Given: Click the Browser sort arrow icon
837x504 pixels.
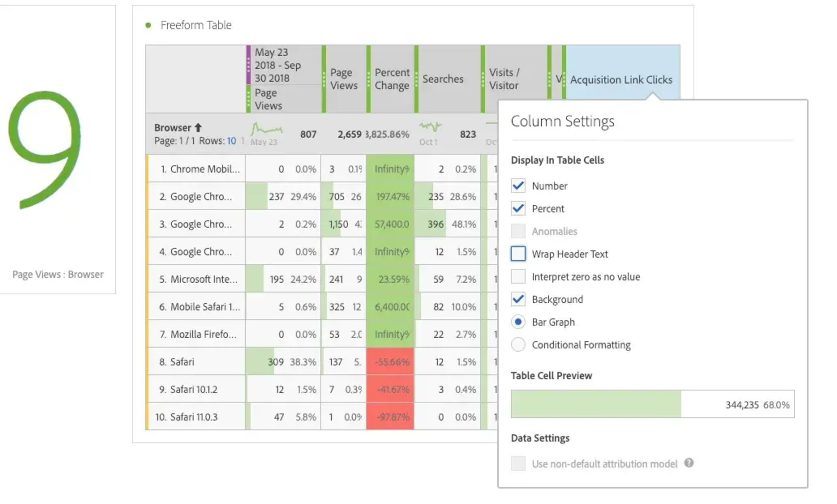Looking at the screenshot, I should point(198,128).
